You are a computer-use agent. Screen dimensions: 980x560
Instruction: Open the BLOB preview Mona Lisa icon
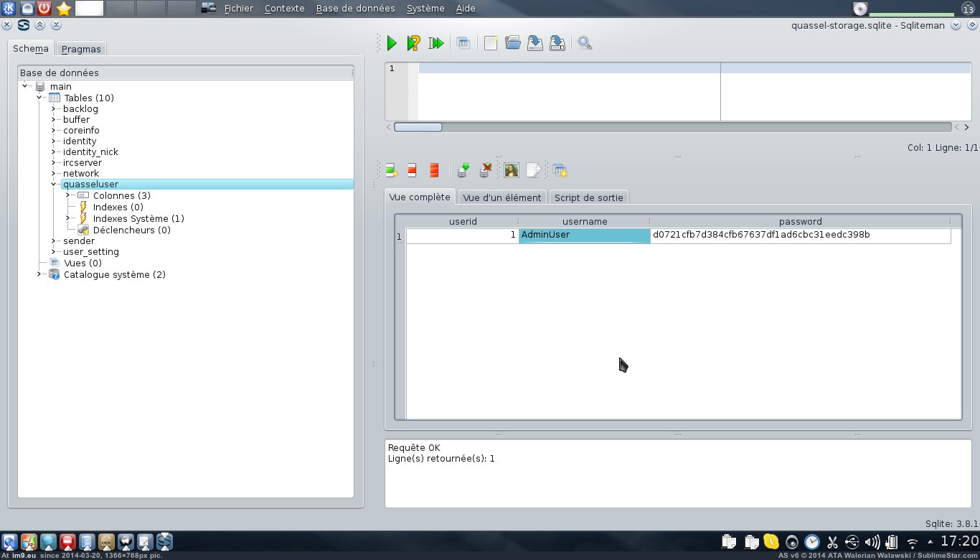[x=511, y=170]
